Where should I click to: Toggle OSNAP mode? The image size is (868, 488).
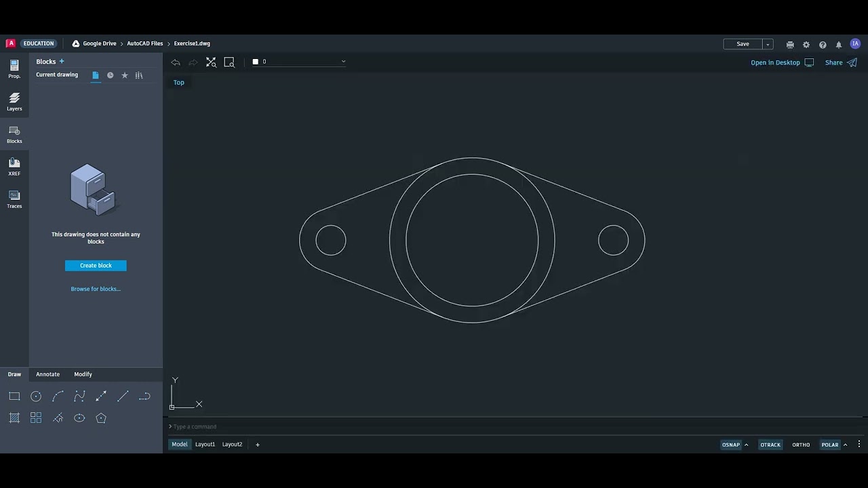[x=731, y=445]
